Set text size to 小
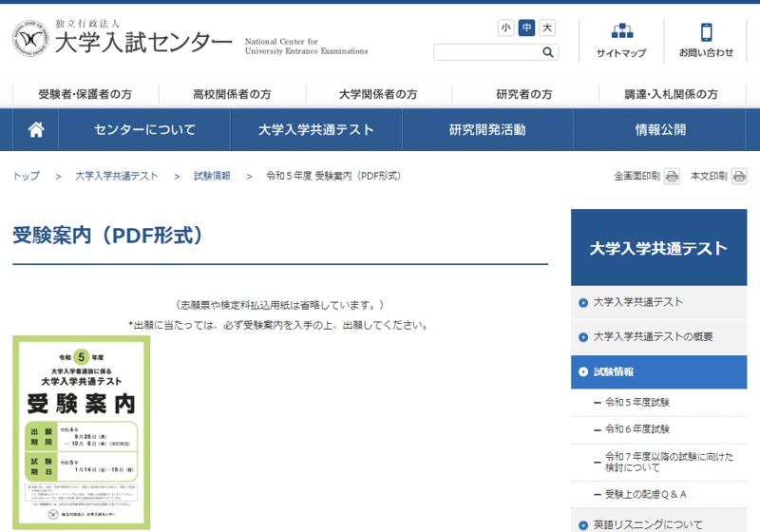 pyautogui.click(x=506, y=28)
